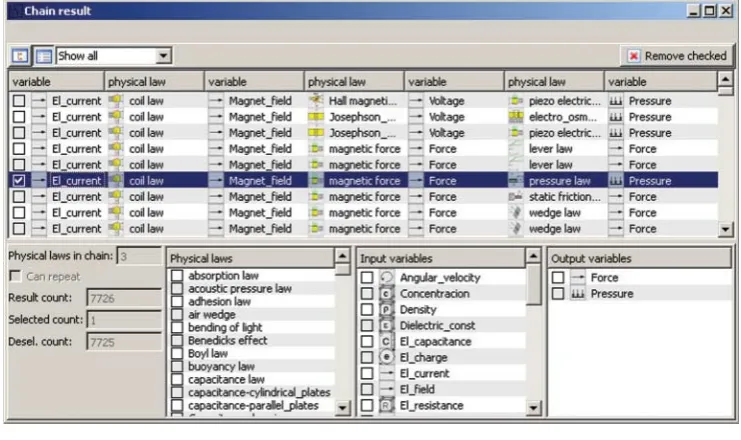Switch to the table view icon
This screenshot has width=741, height=440.
(43, 56)
